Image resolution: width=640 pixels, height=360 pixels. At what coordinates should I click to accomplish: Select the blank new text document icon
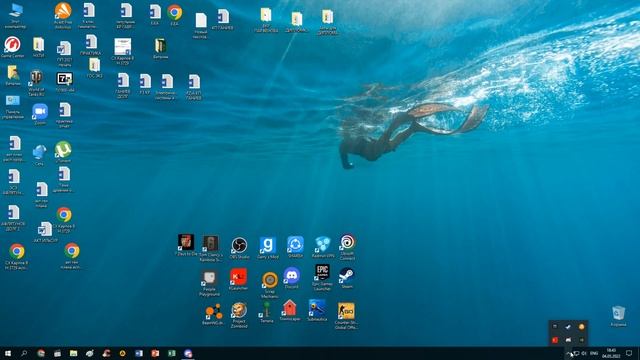(x=200, y=26)
